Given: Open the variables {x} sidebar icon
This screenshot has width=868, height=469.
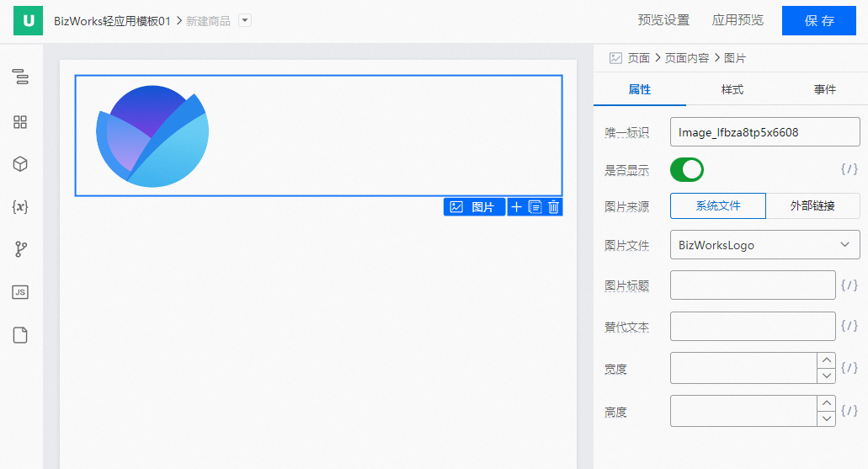Looking at the screenshot, I should [20, 206].
